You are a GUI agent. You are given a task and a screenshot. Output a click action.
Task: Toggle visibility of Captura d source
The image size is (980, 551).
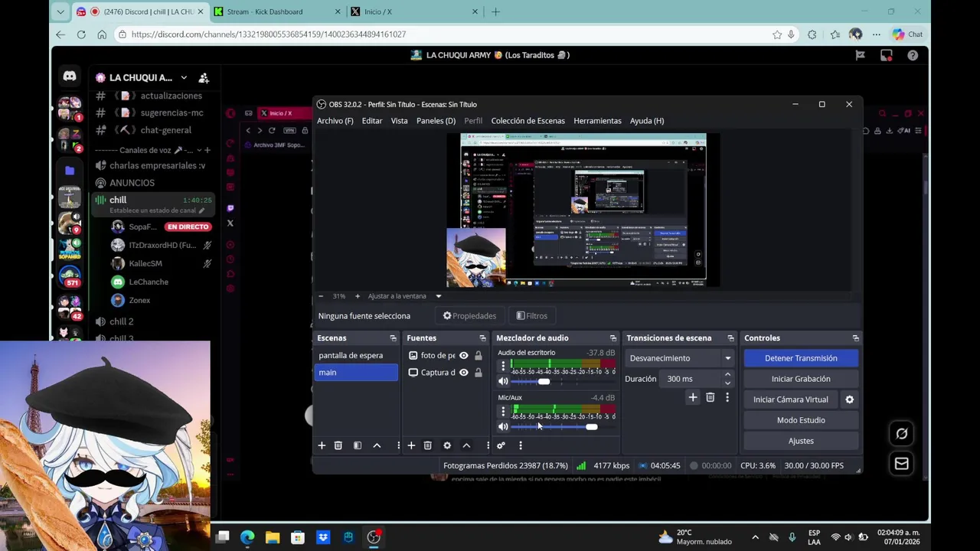tap(463, 373)
